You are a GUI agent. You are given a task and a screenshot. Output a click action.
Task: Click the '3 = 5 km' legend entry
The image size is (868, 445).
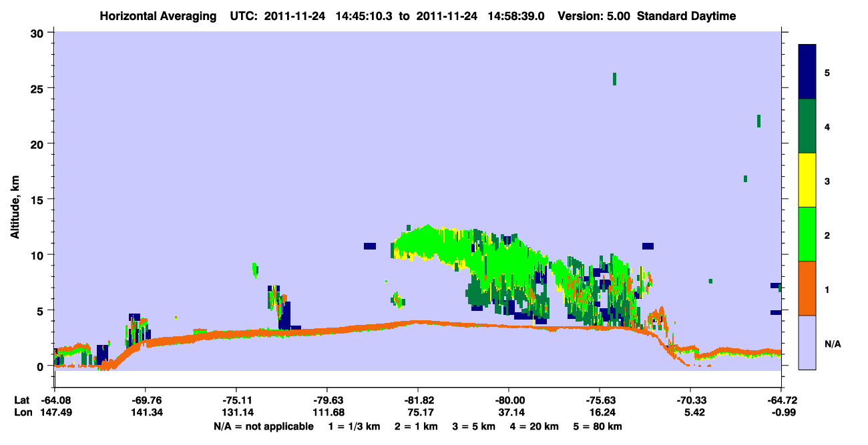tap(473, 426)
